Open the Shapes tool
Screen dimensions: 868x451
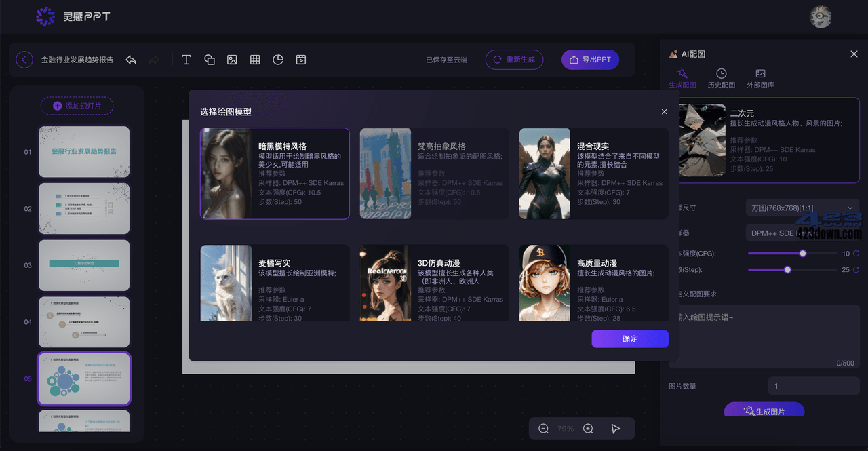pos(209,60)
